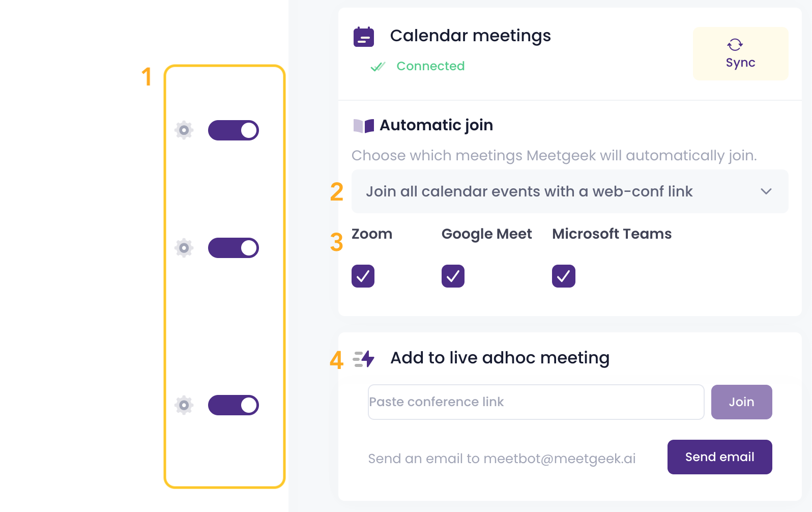This screenshot has width=812, height=512.
Task: Click the top gear settings icon
Action: pyautogui.click(x=184, y=130)
